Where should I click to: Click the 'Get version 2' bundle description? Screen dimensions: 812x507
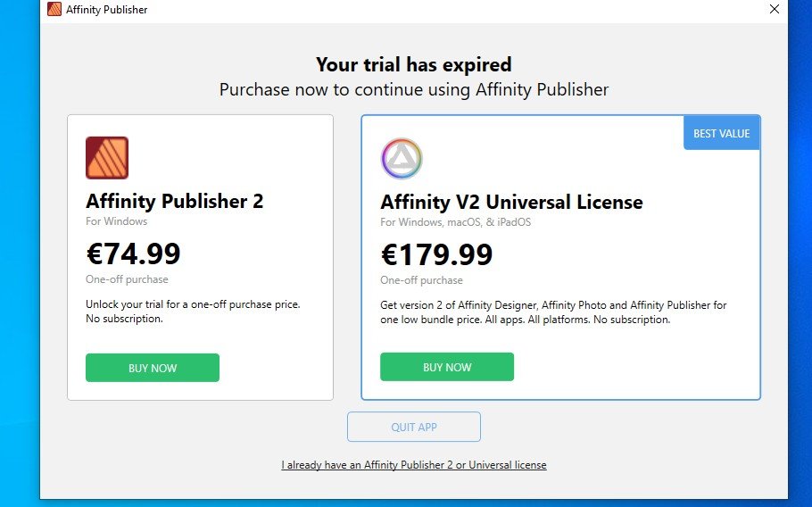[553, 312]
